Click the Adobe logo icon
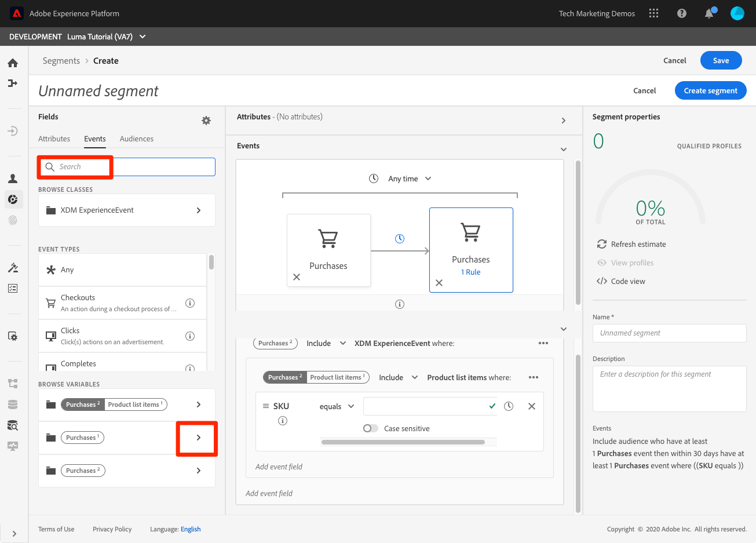This screenshot has height=543, width=756. click(x=17, y=13)
